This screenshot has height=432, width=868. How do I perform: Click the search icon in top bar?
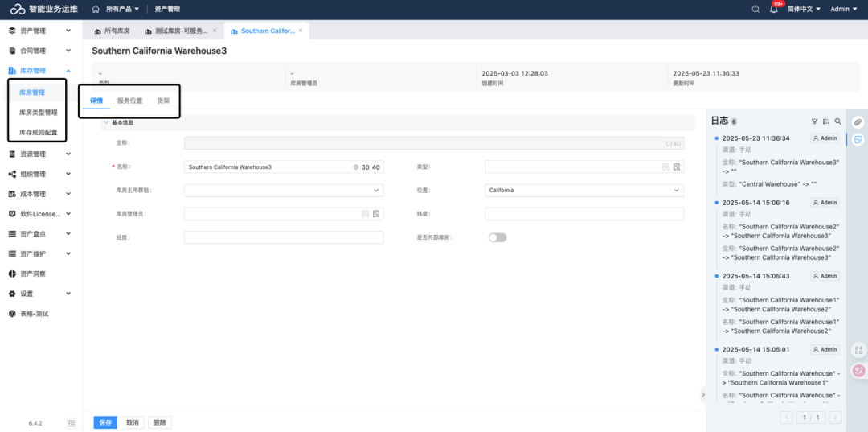(755, 10)
